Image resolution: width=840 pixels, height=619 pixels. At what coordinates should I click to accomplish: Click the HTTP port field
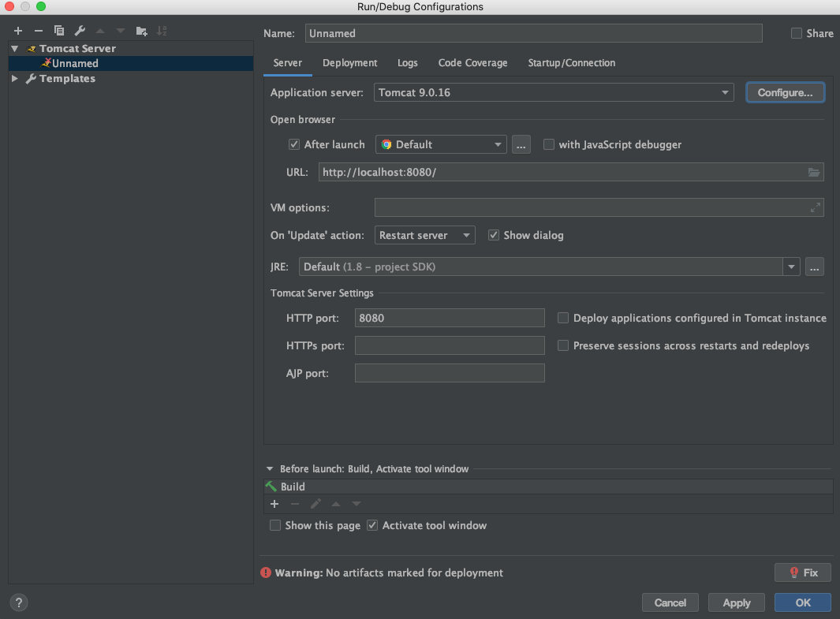pos(450,318)
